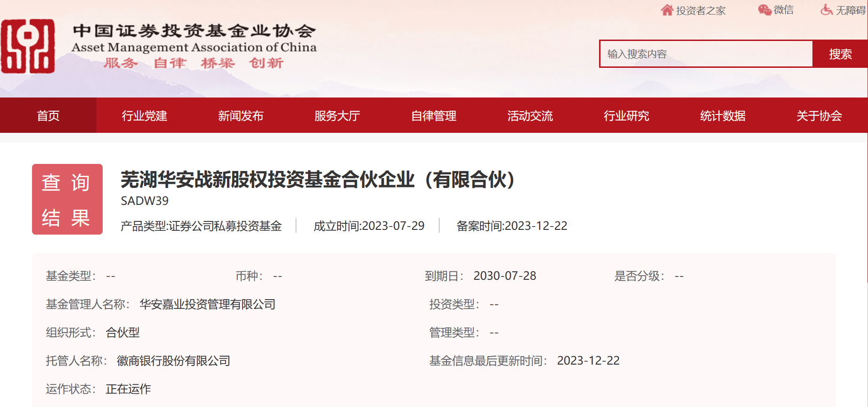The width and height of the screenshot is (868, 407).
Task: Click the AMAC red seal logo
Action: click(28, 46)
